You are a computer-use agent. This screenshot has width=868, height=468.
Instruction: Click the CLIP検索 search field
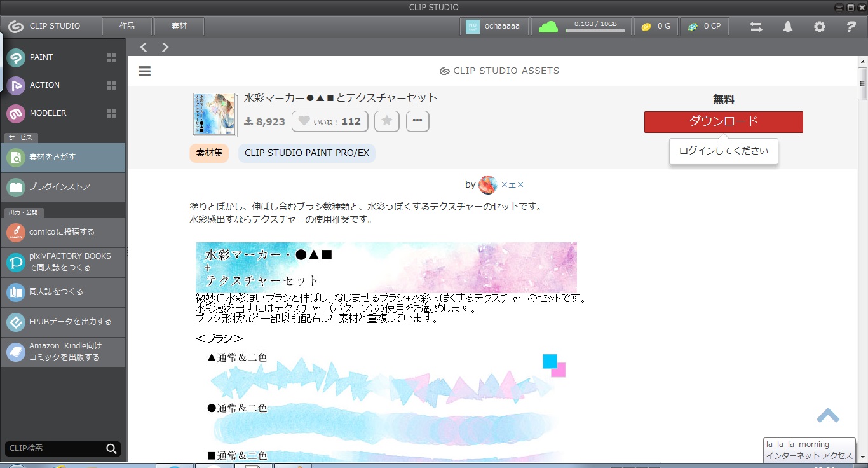[x=55, y=449]
